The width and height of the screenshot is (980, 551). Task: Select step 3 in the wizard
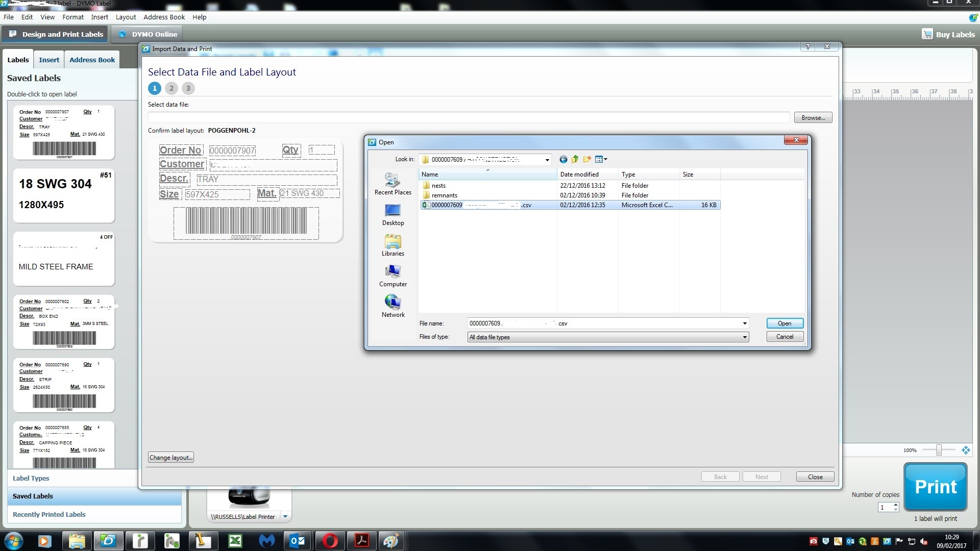[188, 88]
